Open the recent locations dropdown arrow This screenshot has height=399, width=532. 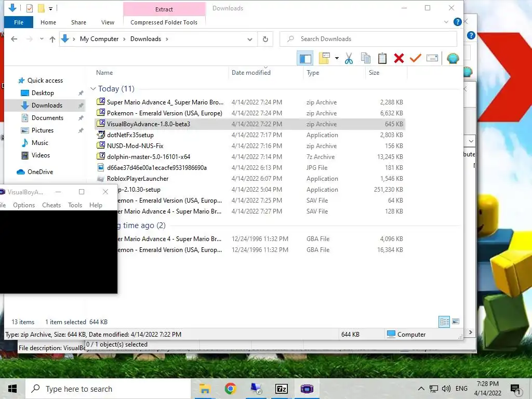pyautogui.click(x=42, y=39)
